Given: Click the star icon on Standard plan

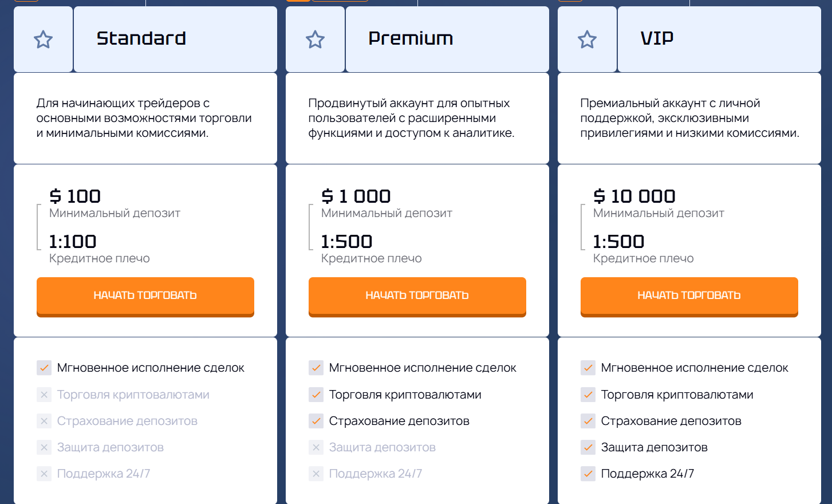Looking at the screenshot, I should pos(44,40).
